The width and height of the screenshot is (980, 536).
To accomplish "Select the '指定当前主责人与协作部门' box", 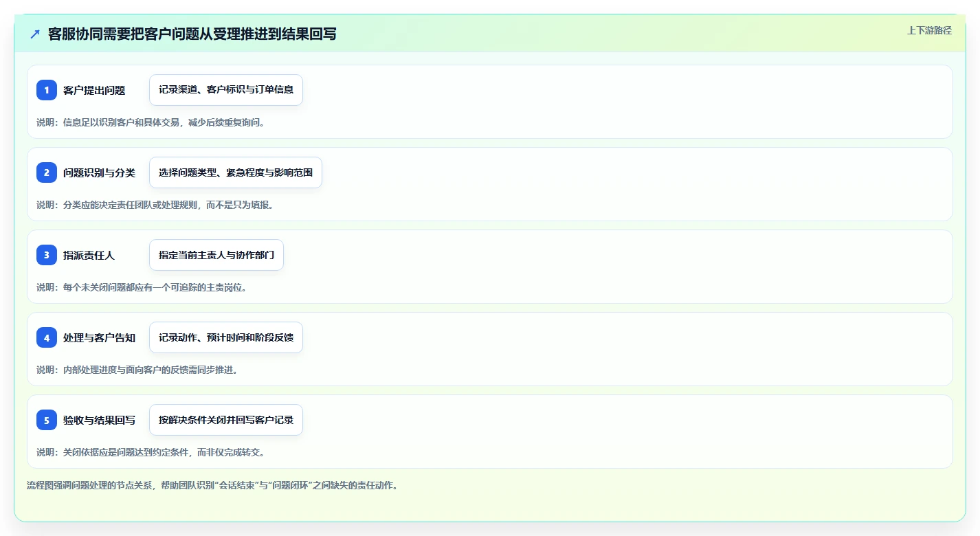I will [216, 255].
